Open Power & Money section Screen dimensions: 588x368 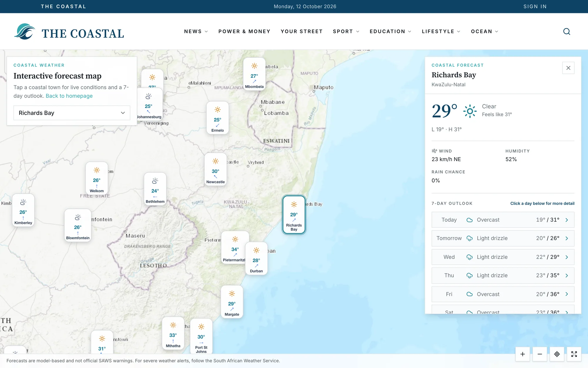click(x=244, y=32)
